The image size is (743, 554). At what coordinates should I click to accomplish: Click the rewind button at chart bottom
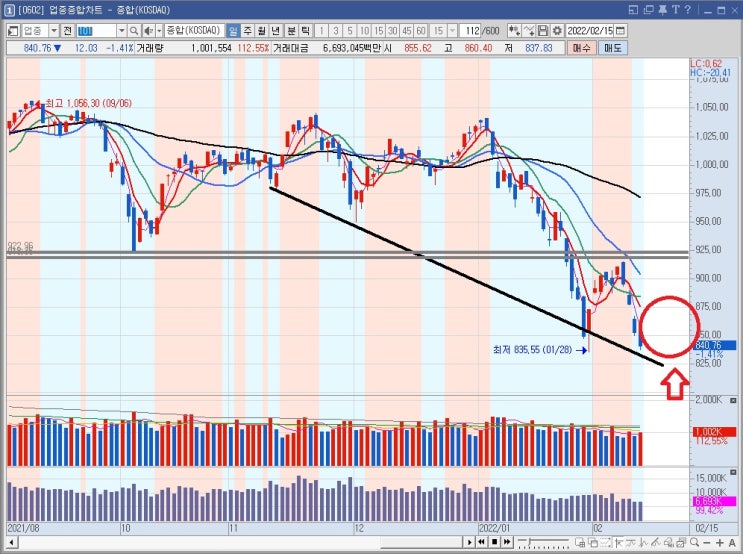pyautogui.click(x=481, y=542)
